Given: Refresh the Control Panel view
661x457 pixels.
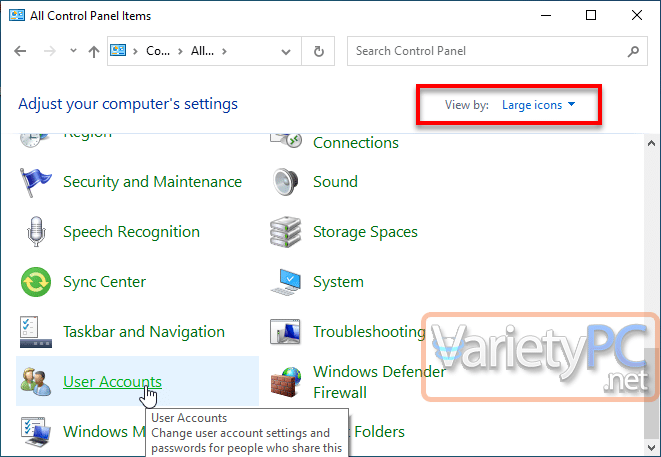Looking at the screenshot, I should coord(319,51).
